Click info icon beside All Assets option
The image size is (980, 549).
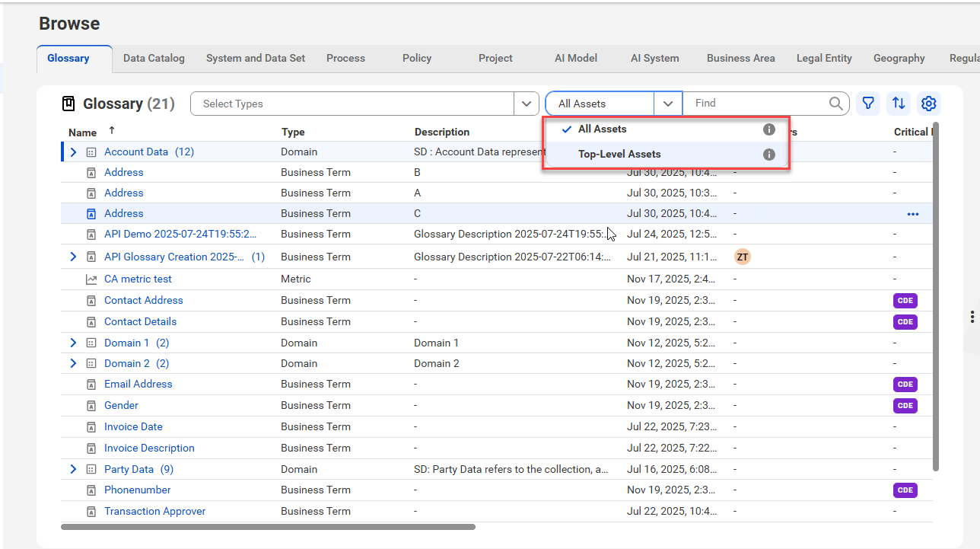(768, 129)
